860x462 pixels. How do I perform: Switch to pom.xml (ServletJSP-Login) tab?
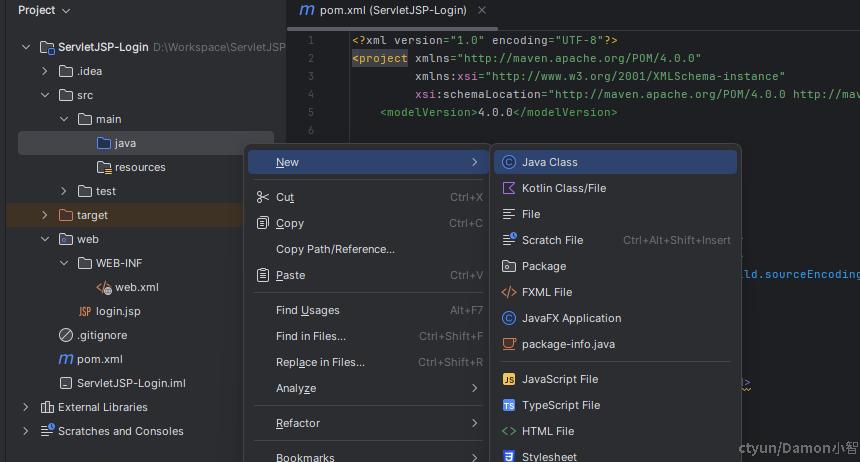tap(393, 10)
